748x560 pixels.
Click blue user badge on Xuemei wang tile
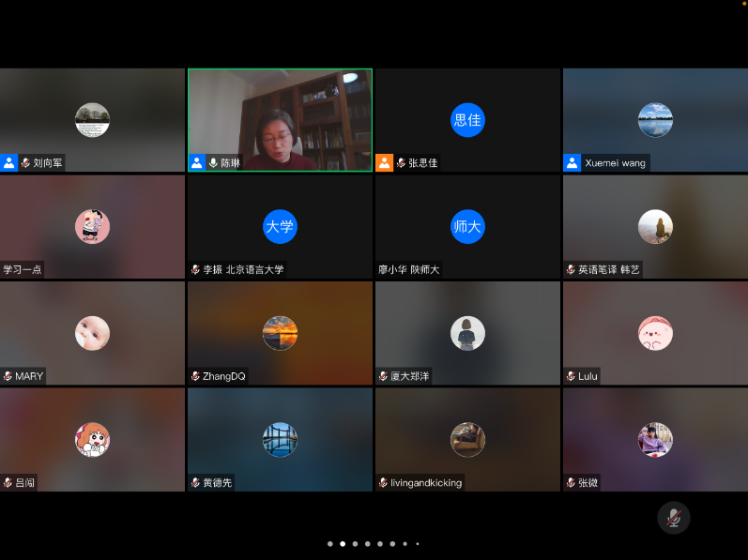coord(572,163)
